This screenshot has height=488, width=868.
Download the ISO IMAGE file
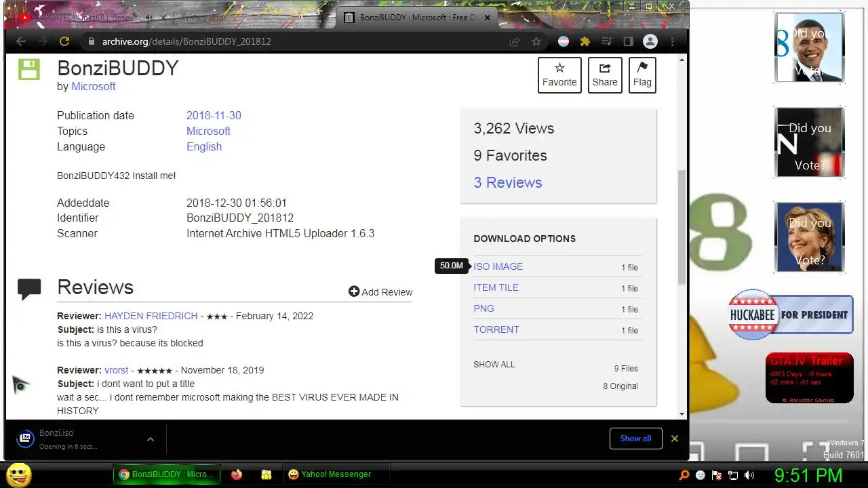498,266
